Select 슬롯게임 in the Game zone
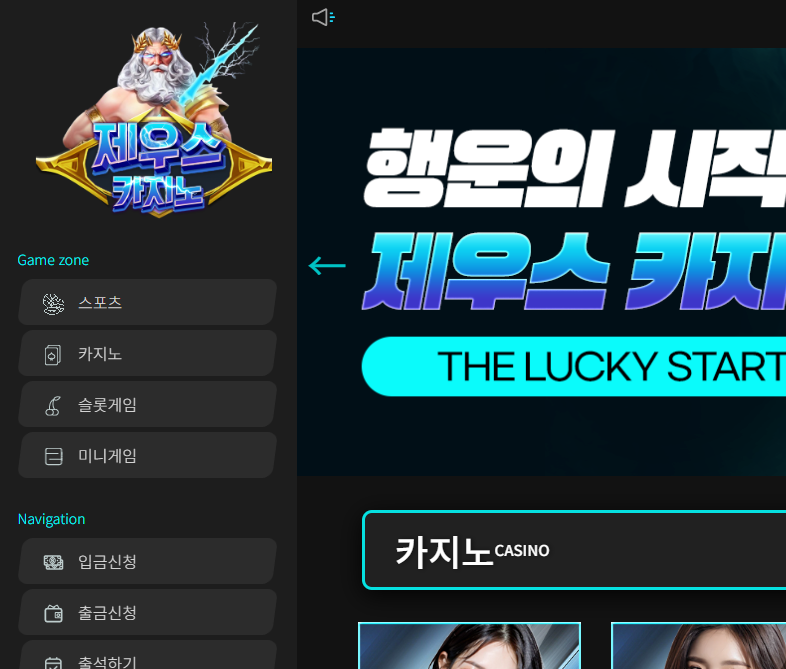The height and width of the screenshot is (669, 786). pyautogui.click(x=147, y=404)
